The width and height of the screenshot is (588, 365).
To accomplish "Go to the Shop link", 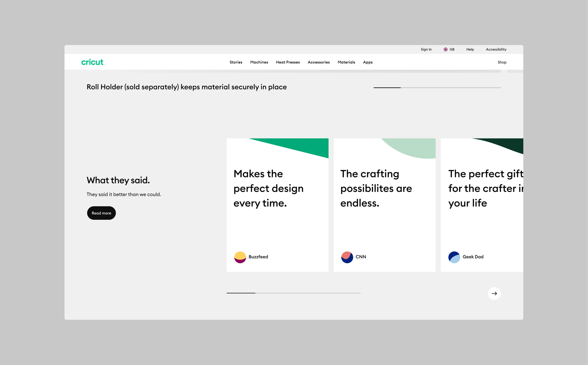I will pos(502,62).
